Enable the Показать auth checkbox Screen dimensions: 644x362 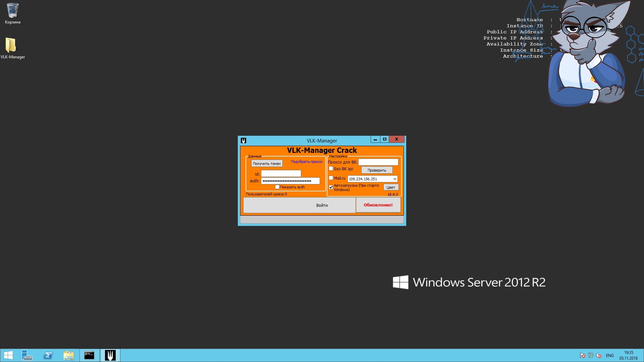point(277,187)
